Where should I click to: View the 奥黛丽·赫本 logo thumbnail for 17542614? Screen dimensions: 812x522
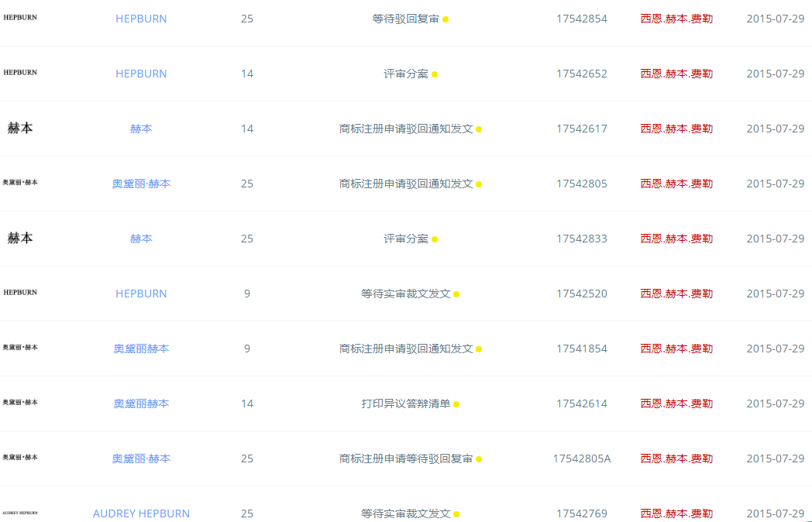(x=20, y=402)
